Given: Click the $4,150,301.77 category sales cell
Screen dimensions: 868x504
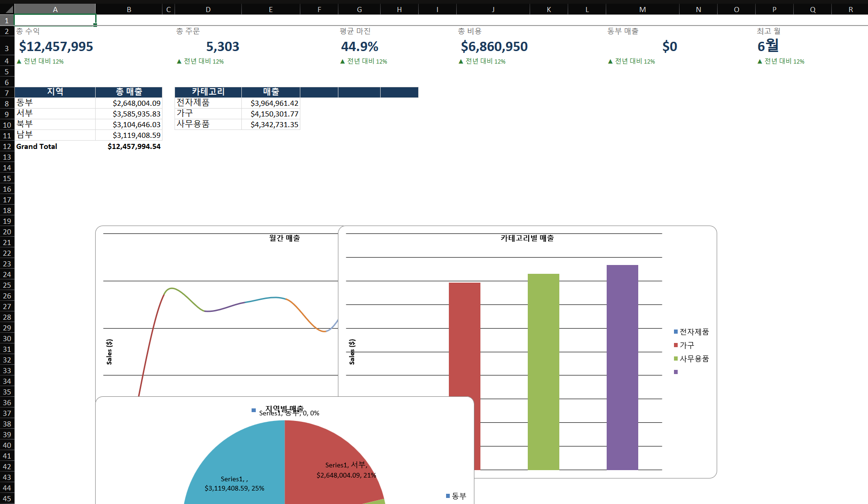Looking at the screenshot, I should (x=271, y=114).
